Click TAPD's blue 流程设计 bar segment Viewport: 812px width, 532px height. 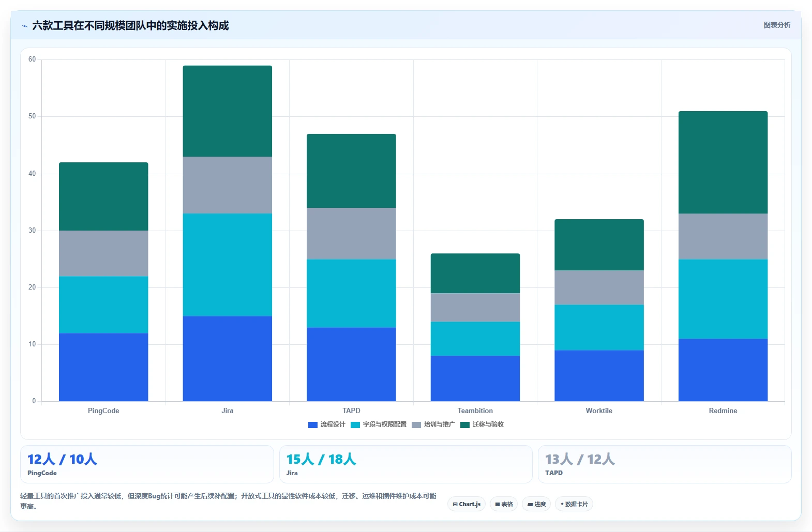(x=351, y=364)
